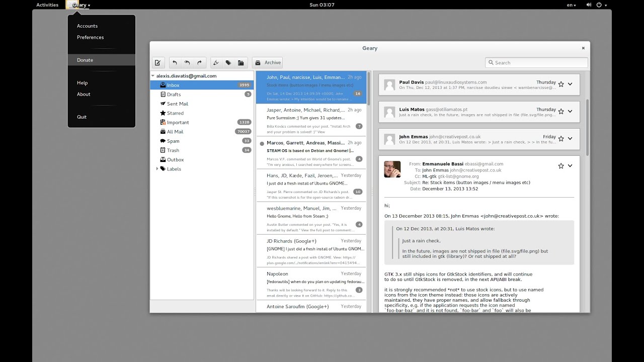The width and height of the screenshot is (644, 362).
Task: Click the Luis Matos sender avatar icon
Action: [x=389, y=112]
